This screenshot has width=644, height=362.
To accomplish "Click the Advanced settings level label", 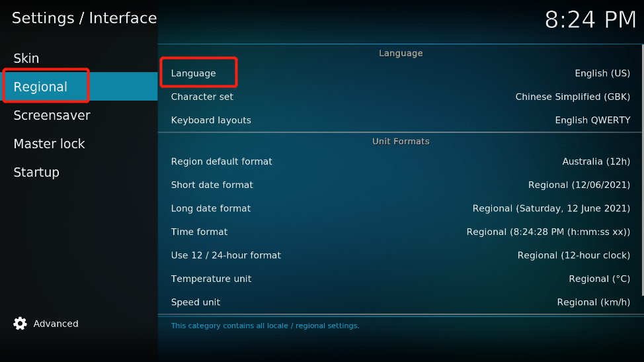I will click(x=56, y=324).
